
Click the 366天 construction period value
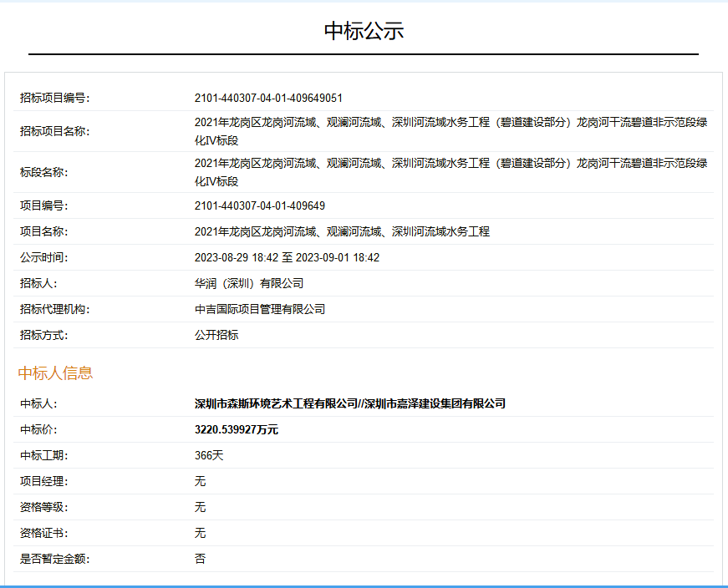click(x=209, y=455)
